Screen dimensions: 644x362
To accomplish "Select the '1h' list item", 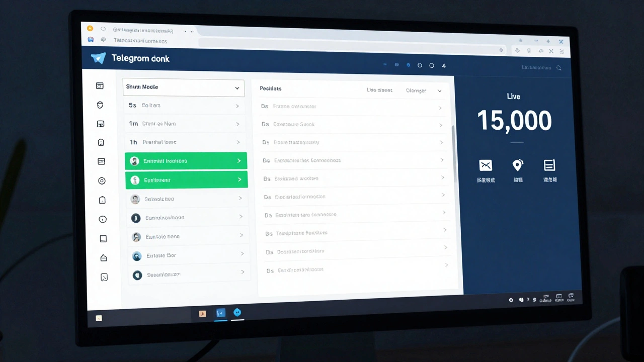I will (x=185, y=142).
